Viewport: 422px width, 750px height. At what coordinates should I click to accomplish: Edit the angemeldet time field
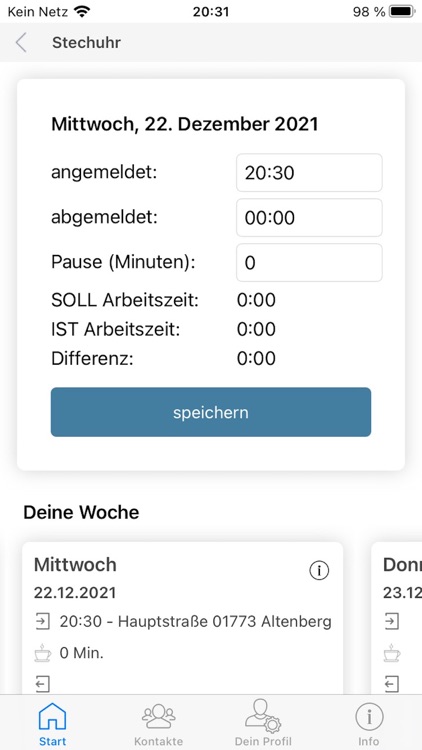pos(309,173)
